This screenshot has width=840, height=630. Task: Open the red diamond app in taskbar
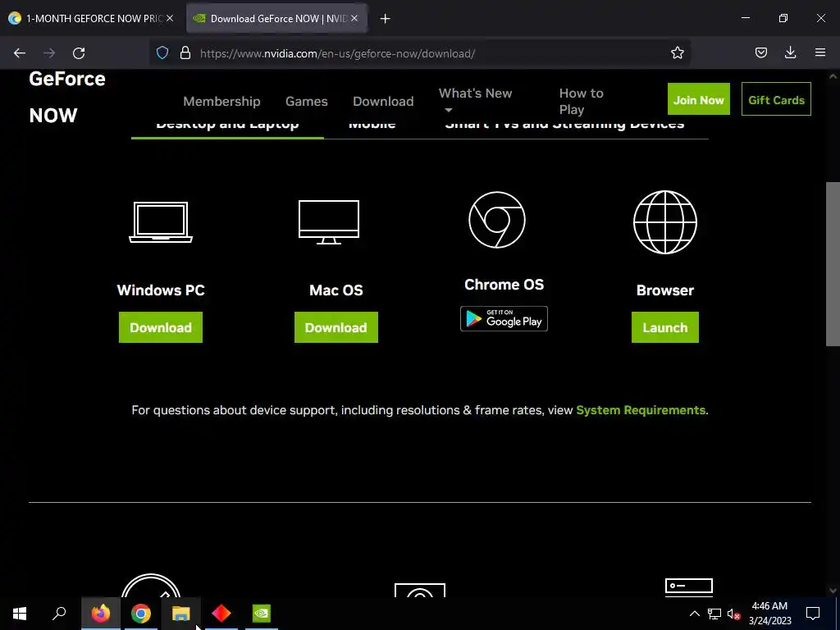221,614
